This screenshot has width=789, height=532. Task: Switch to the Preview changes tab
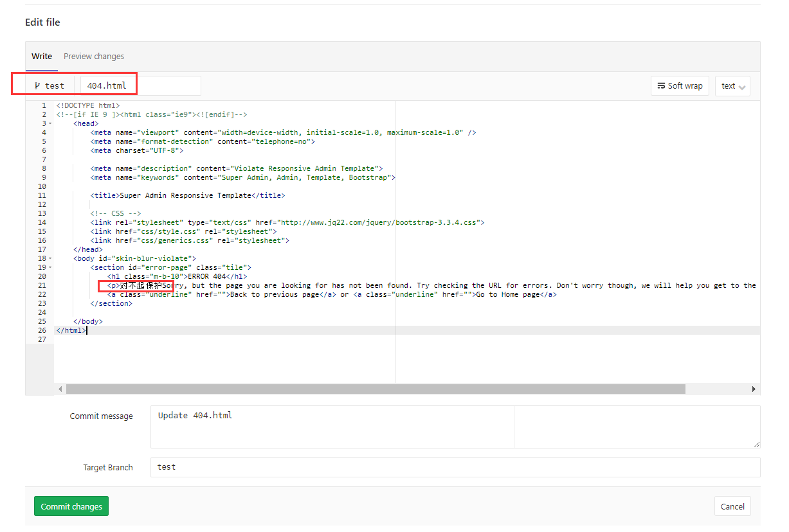point(94,57)
